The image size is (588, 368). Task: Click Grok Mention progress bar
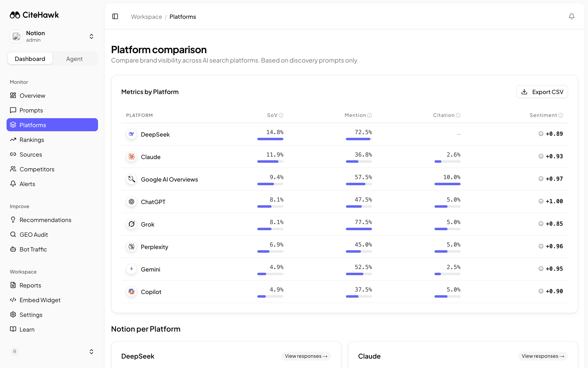(359, 229)
